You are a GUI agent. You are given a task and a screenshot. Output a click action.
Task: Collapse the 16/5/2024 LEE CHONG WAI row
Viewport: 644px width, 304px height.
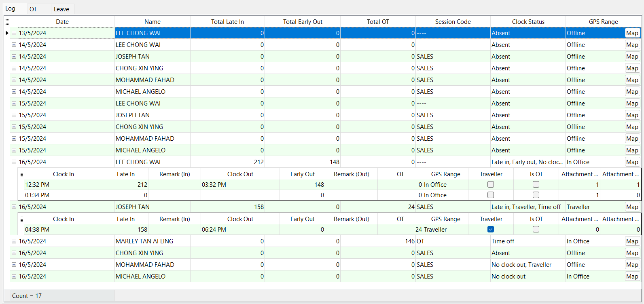14,162
